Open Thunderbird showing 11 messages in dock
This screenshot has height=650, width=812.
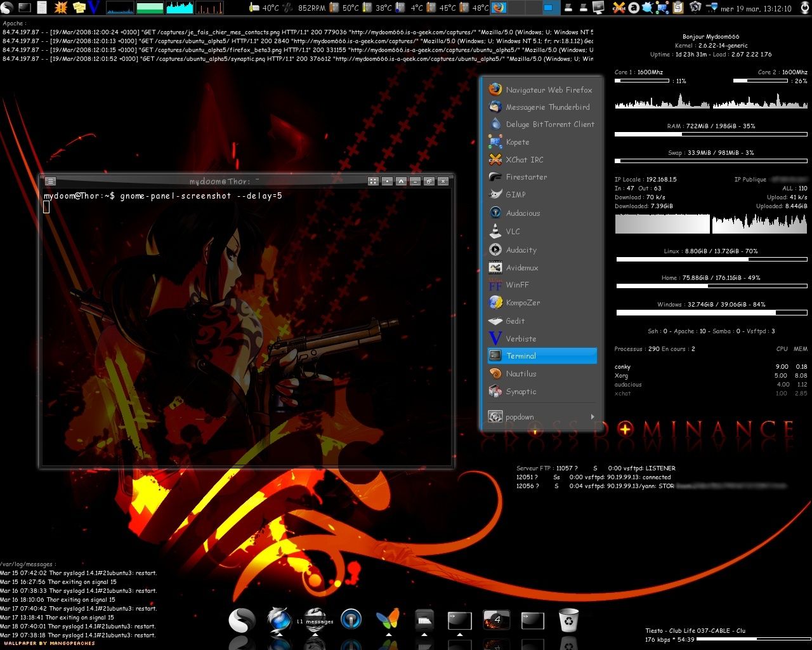point(315,620)
